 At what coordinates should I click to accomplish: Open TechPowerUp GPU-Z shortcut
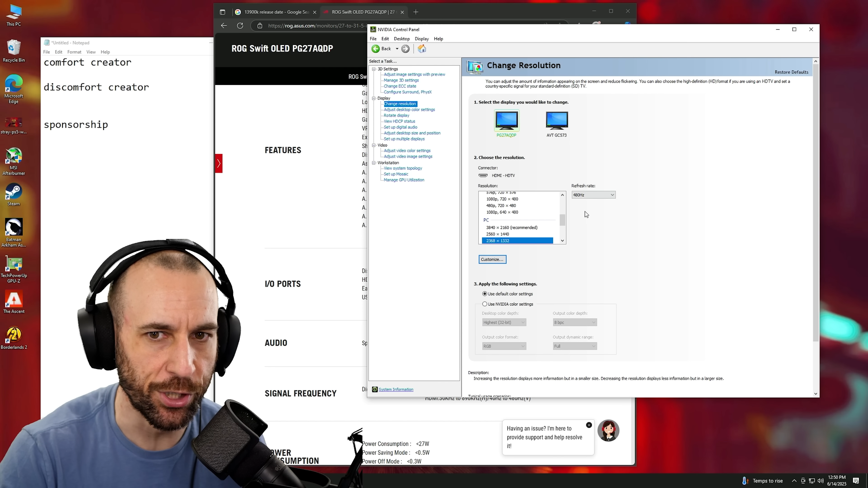(14, 270)
